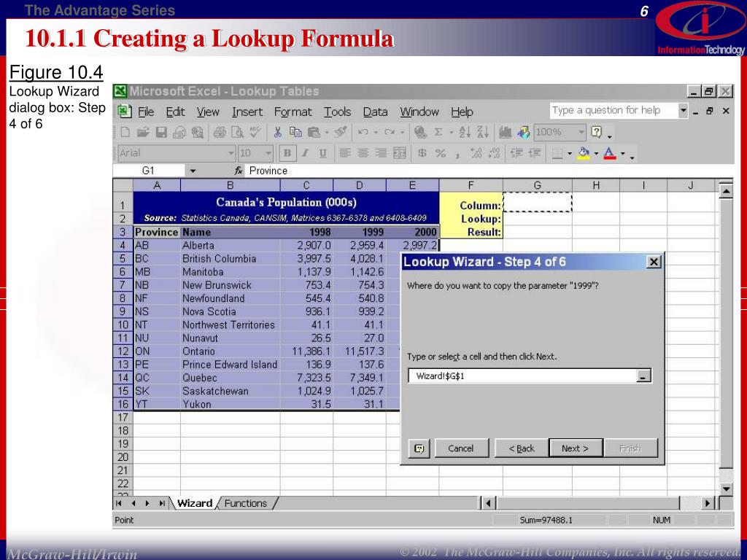The image size is (747, 560).
Task: Click the Insert Hyperlink globe icon
Action: click(x=420, y=133)
